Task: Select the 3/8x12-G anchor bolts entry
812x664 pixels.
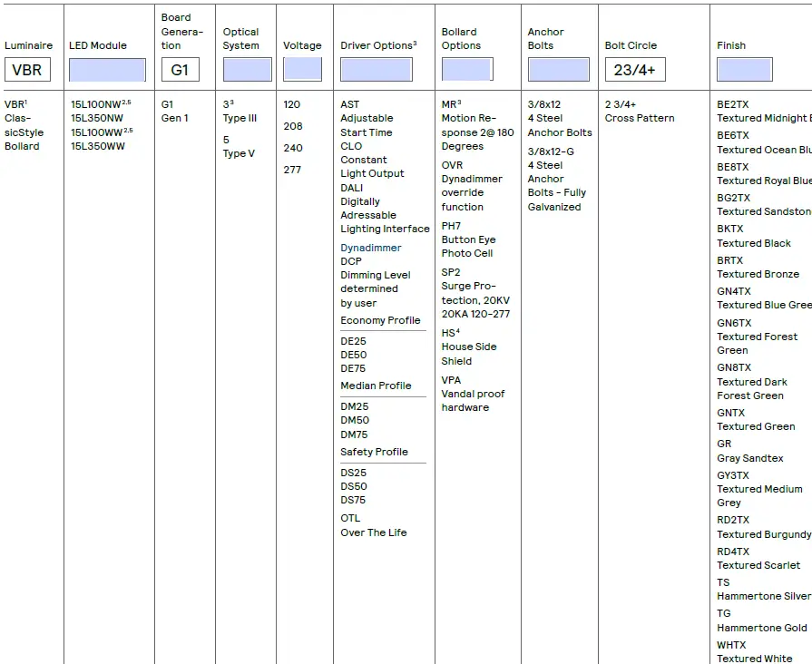Action: click(551, 151)
